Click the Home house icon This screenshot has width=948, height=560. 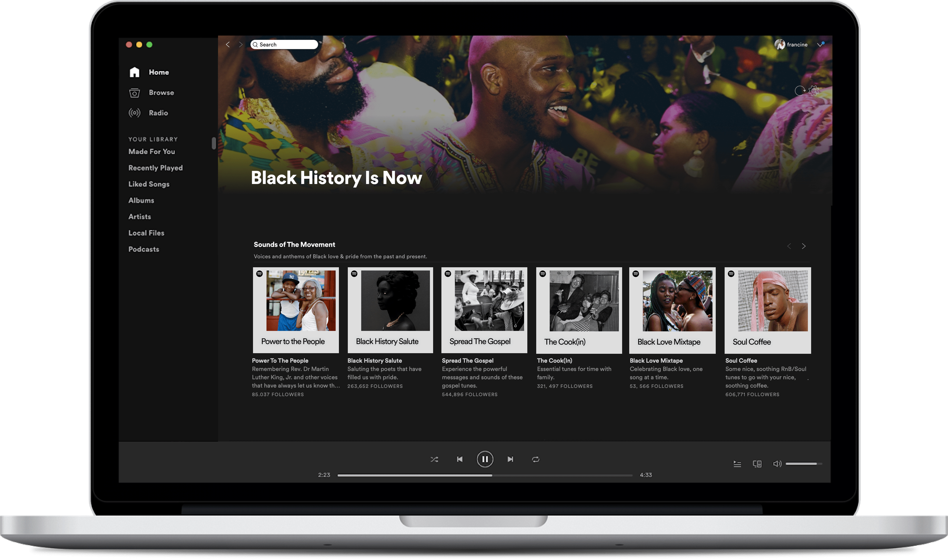(134, 72)
